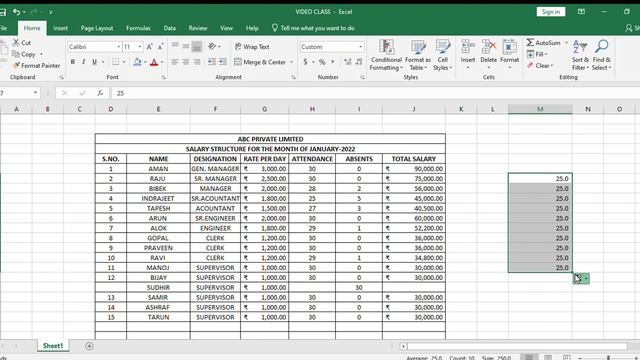The image size is (640, 360).
Task: Open Sort & Filter
Action: click(x=580, y=55)
